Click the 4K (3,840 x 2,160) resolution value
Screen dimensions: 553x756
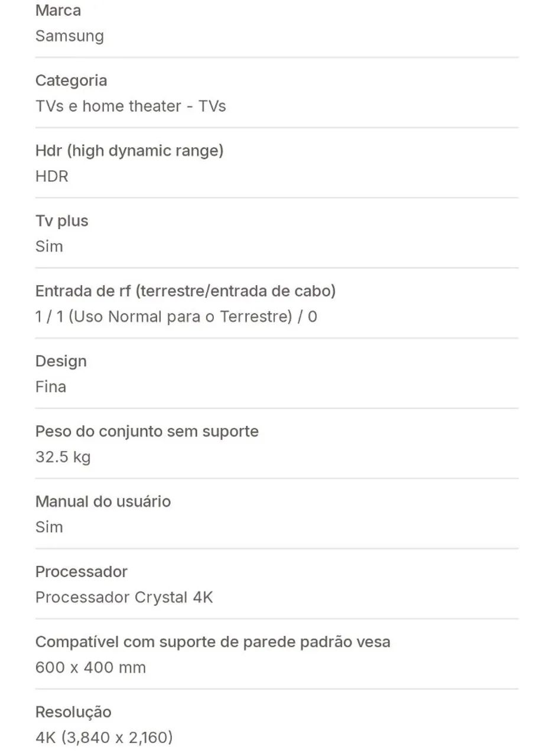pos(104,738)
